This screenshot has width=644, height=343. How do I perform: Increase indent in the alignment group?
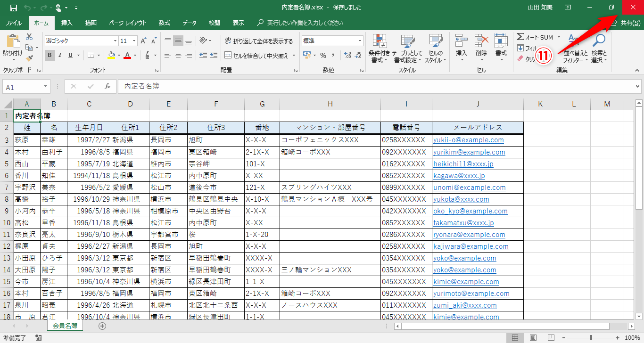click(x=214, y=55)
